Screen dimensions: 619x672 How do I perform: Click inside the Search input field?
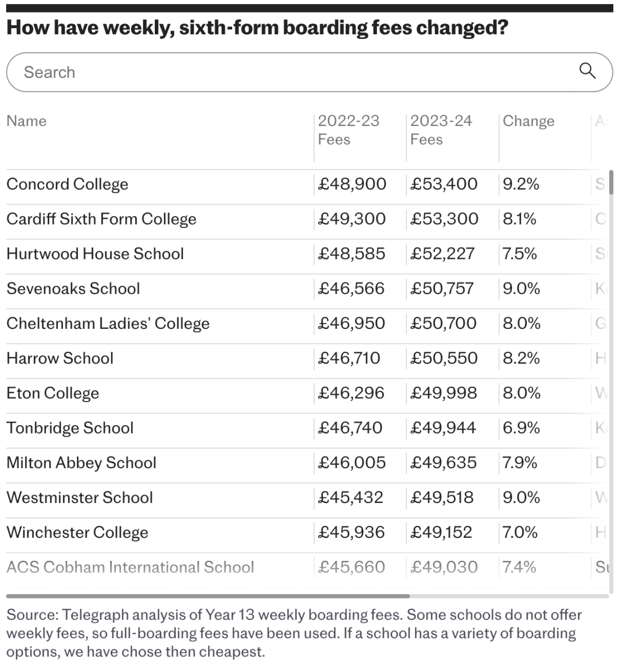click(287, 72)
